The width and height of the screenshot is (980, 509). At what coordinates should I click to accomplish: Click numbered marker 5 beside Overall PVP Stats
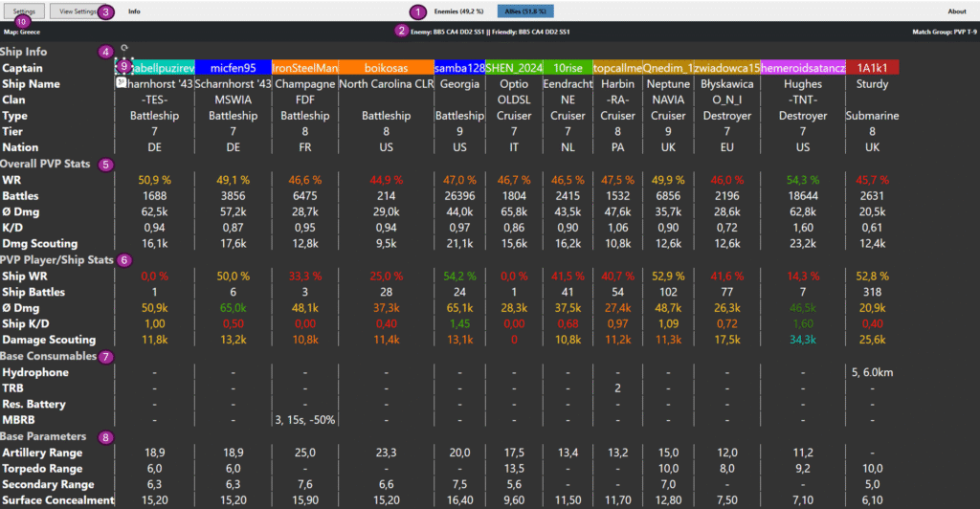(x=106, y=164)
